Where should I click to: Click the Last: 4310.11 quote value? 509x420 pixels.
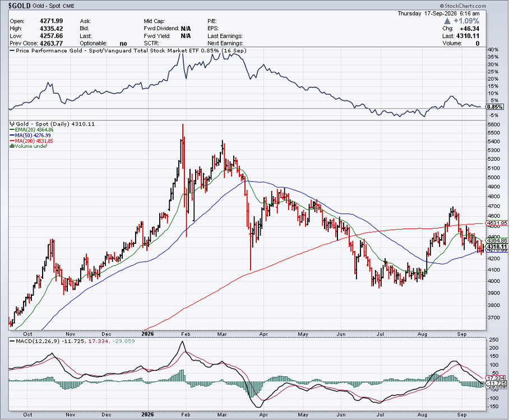[x=468, y=36]
